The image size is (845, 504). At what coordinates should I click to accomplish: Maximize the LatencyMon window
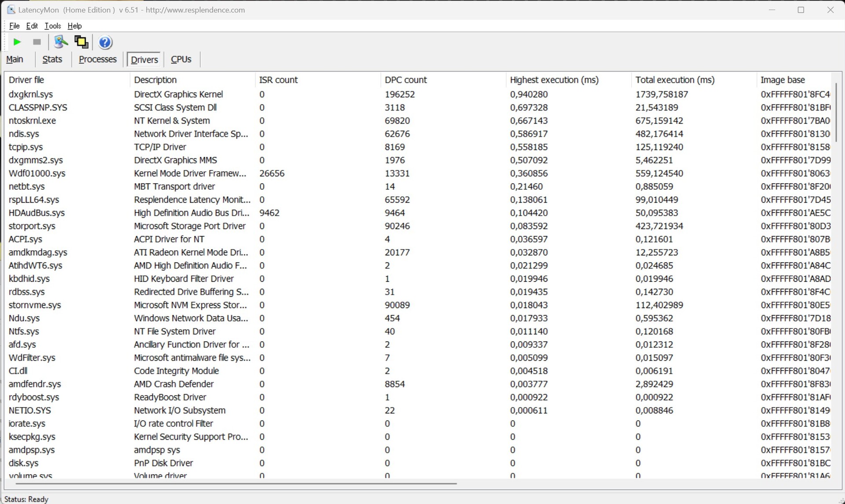tap(801, 10)
